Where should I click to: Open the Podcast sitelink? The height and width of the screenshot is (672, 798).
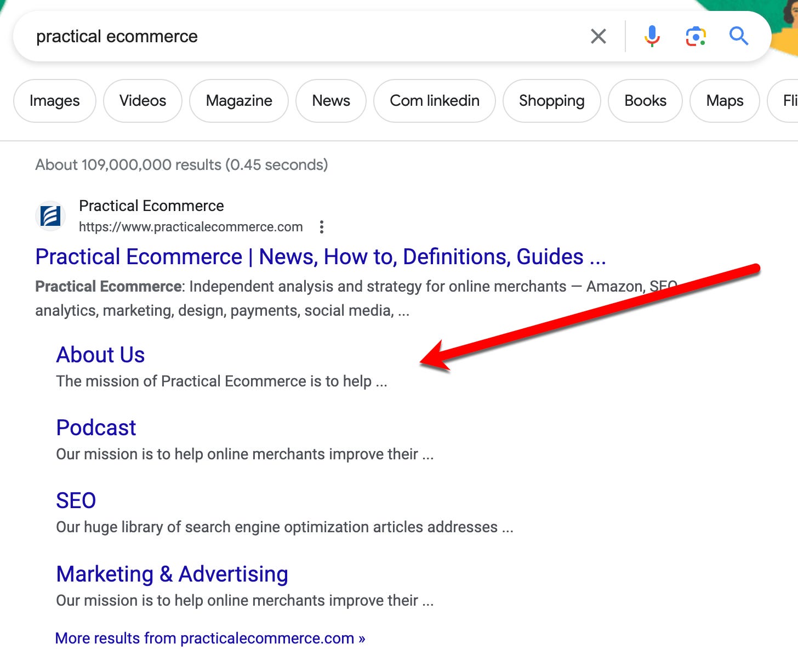coord(96,428)
